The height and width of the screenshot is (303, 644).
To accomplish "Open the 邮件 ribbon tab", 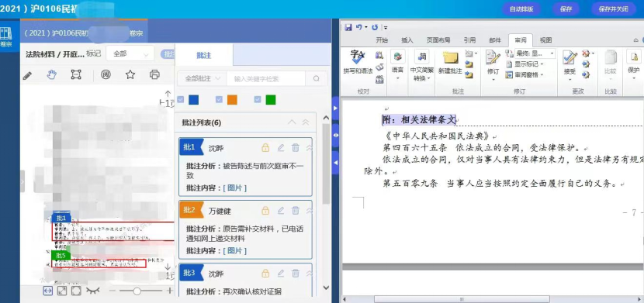I will click(495, 40).
